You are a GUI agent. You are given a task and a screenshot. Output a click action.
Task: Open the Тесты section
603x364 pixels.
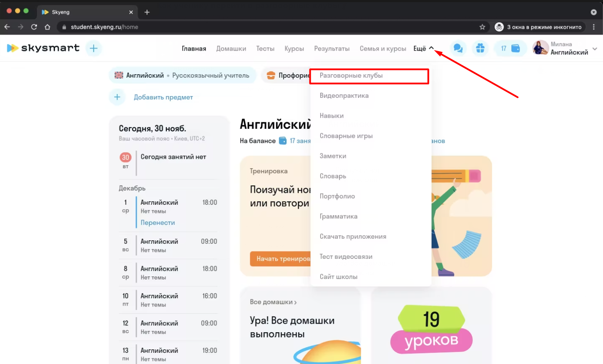click(x=265, y=49)
